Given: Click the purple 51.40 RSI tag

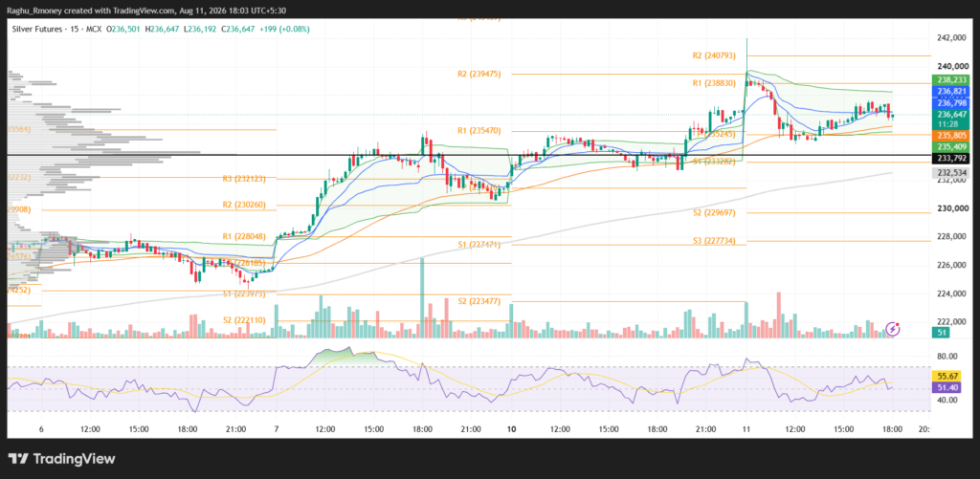Looking at the screenshot, I should (x=948, y=387).
